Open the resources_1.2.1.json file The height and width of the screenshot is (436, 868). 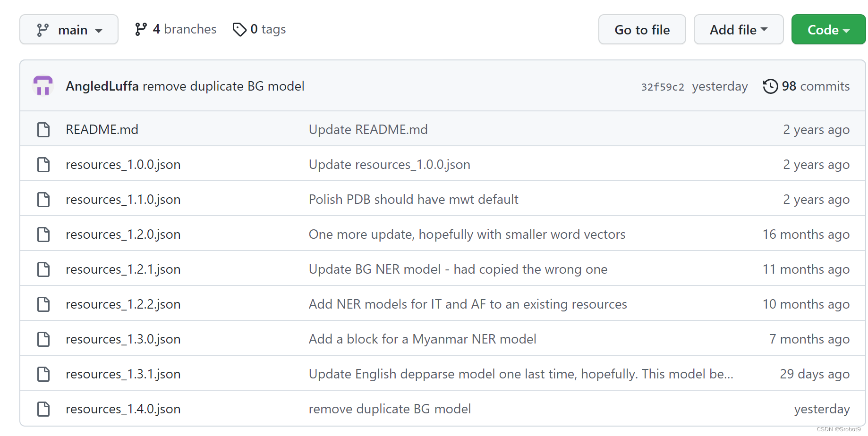coord(123,269)
